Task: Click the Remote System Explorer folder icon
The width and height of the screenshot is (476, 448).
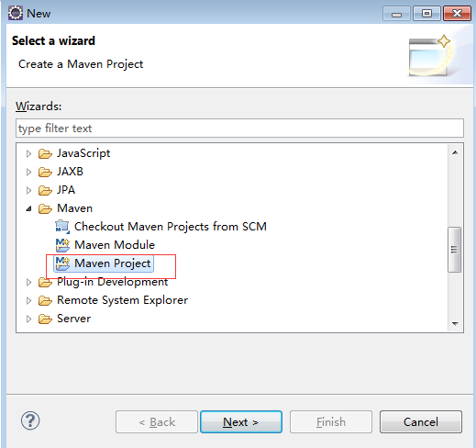Action: [x=45, y=300]
